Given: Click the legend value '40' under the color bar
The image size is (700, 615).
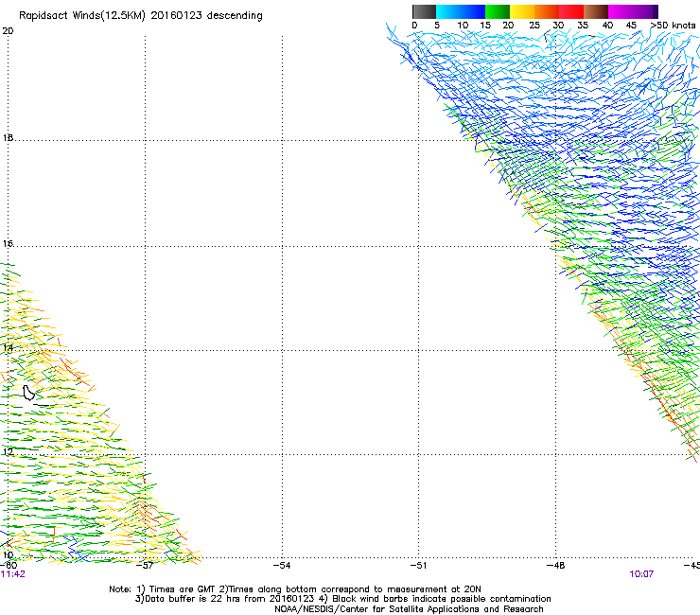Looking at the screenshot, I should [607, 26].
